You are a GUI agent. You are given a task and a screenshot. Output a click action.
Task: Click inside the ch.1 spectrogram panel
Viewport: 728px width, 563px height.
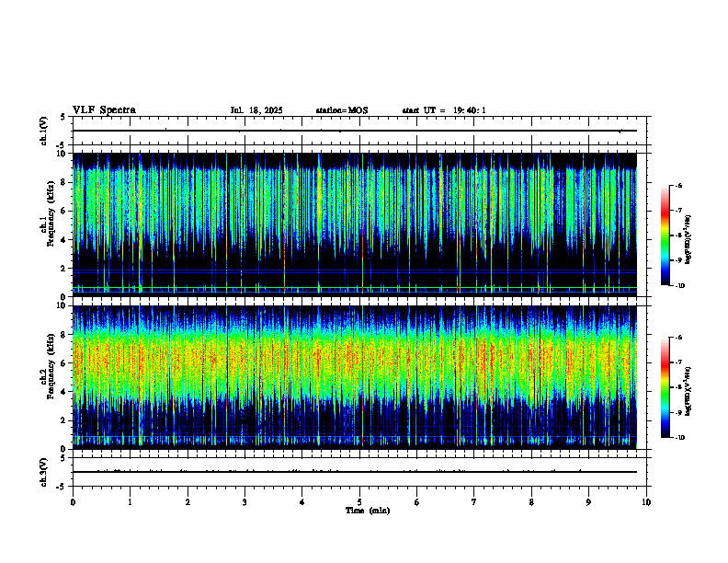(354, 224)
